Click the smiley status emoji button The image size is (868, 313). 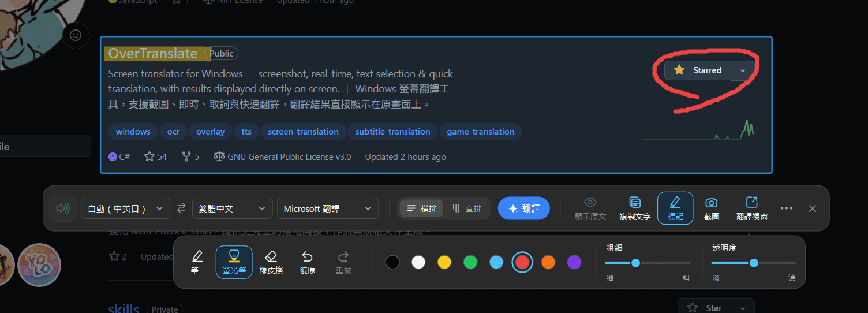pos(76,35)
